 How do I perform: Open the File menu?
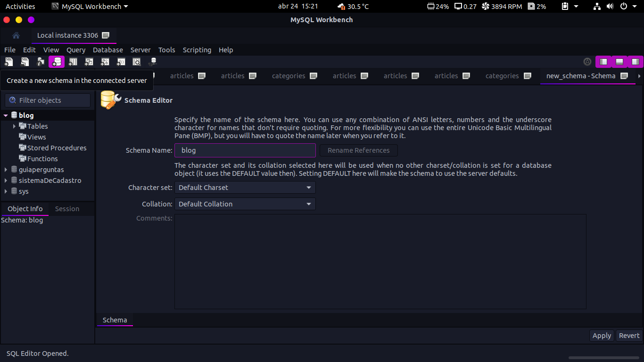coord(10,50)
